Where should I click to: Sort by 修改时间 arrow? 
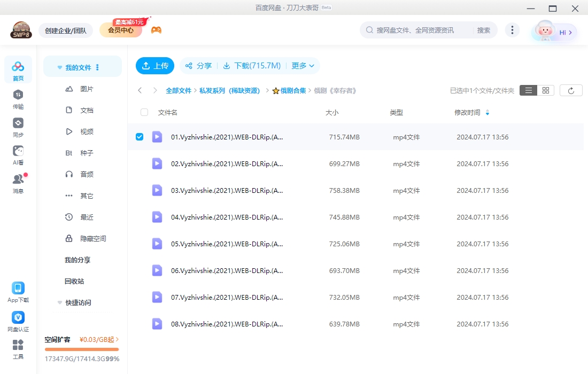488,112
